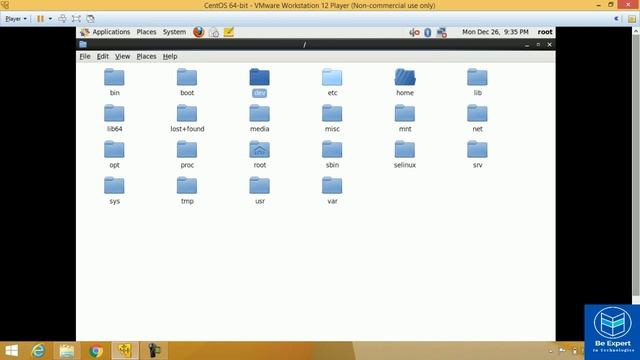The image size is (640, 360).
Task: Open the notes launcher in GNOME panel
Action: (x=229, y=32)
